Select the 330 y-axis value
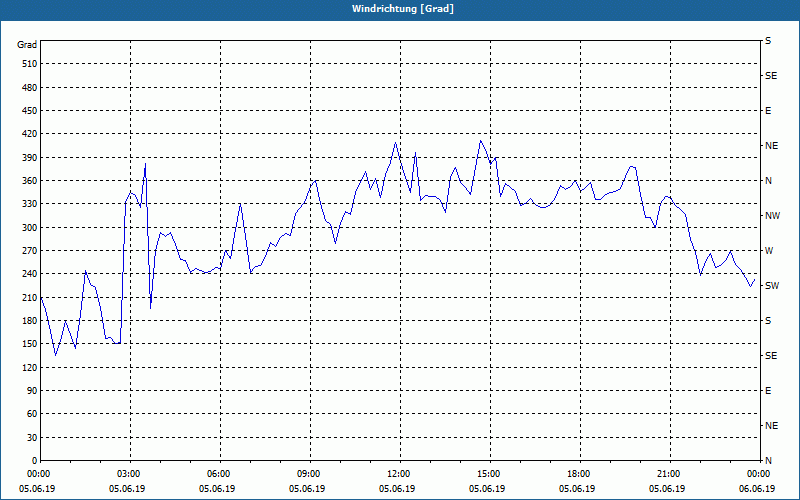 click(30, 204)
